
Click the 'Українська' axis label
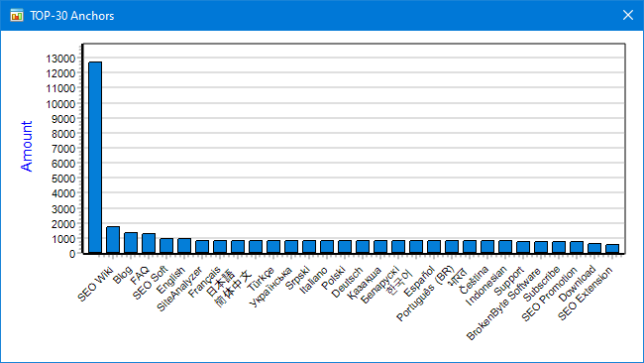point(271,287)
